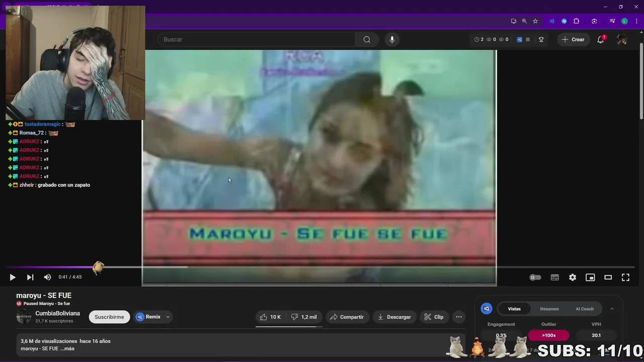The image size is (644, 362).
Task: Open the Shazam extension icon
Action: [564, 21]
